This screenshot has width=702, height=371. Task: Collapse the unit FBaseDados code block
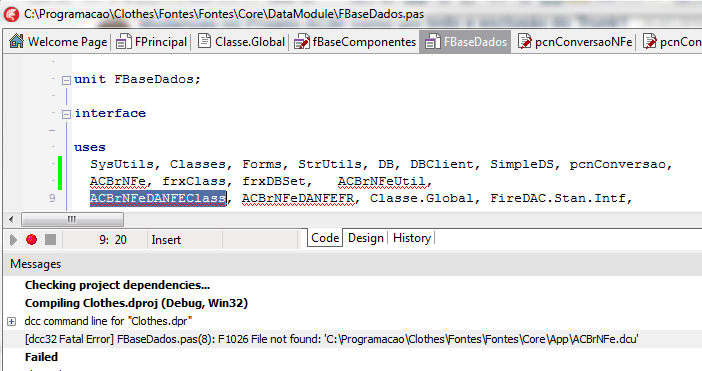coord(66,80)
